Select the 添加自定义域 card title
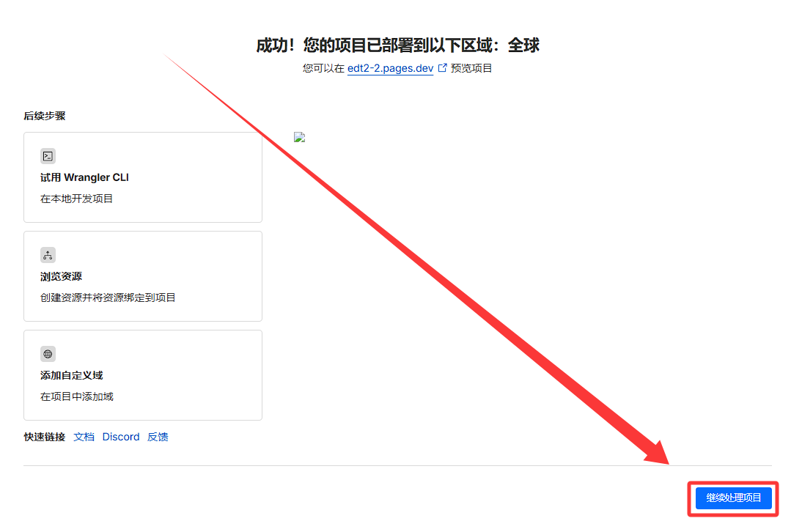802x532 pixels. tap(71, 375)
